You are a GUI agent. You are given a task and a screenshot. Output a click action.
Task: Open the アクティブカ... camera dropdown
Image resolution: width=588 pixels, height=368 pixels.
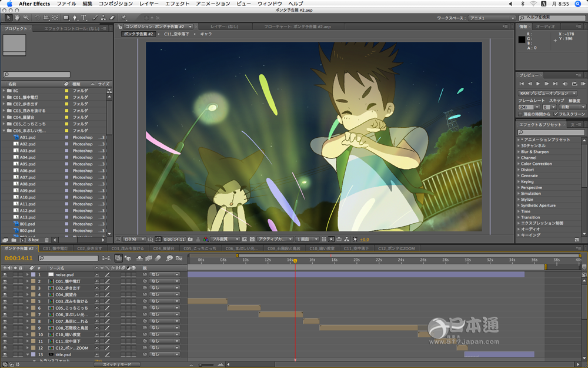click(275, 239)
